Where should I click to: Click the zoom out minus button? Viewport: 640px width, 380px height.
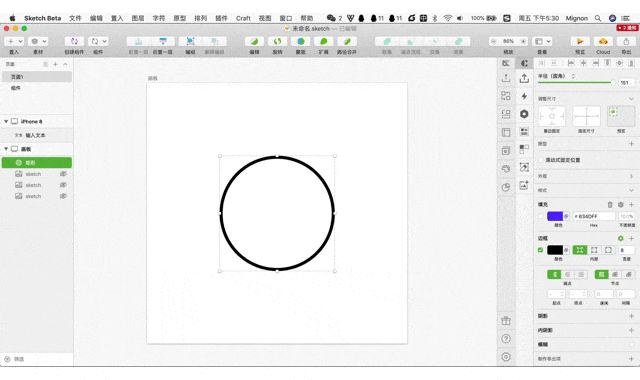[494, 41]
